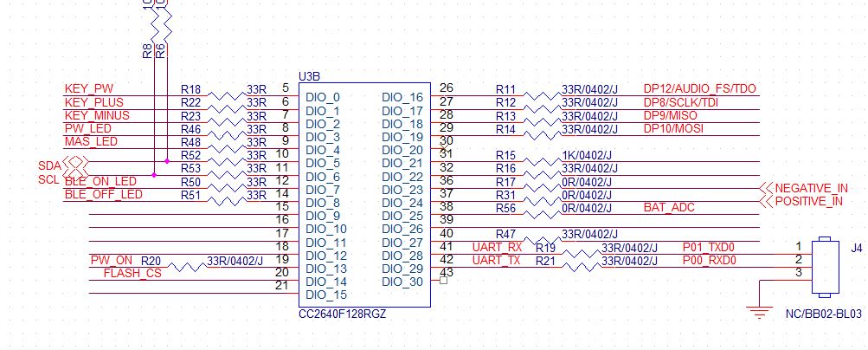Select the BAT_ADC net label
Image resolution: width=868 pixels, height=350 pixels.
(x=669, y=208)
